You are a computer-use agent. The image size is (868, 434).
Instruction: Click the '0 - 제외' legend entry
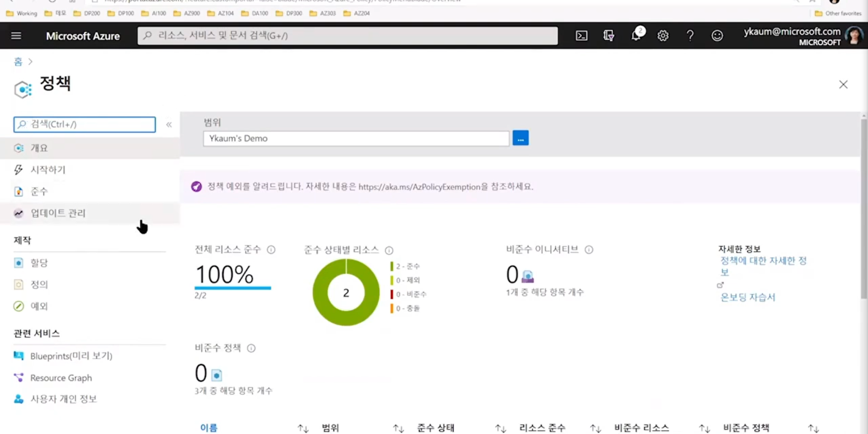(405, 280)
